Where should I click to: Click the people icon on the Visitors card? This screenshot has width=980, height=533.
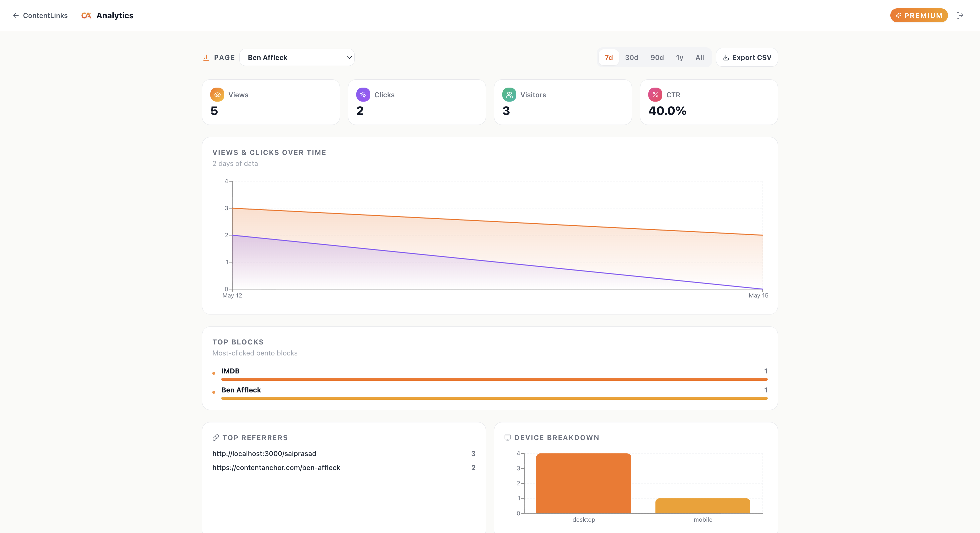509,95
